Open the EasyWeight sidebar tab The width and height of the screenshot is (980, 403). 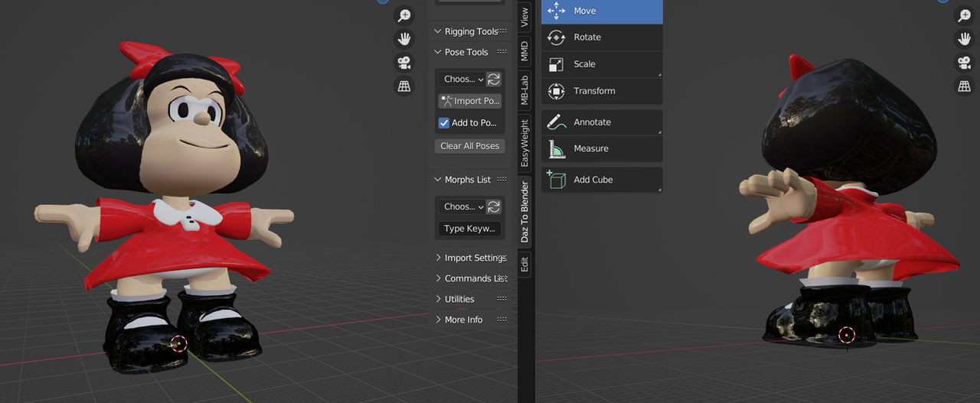tap(524, 143)
